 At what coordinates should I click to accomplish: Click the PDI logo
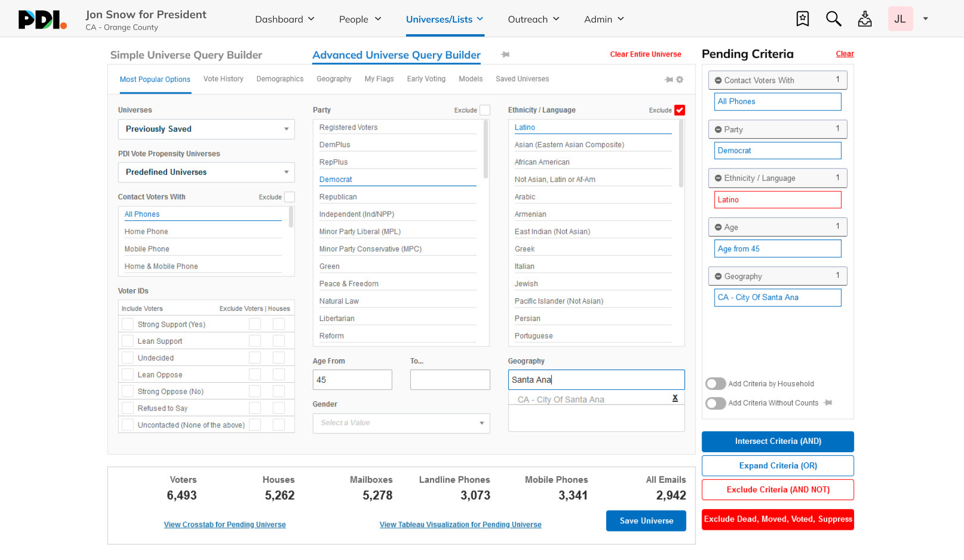[43, 20]
